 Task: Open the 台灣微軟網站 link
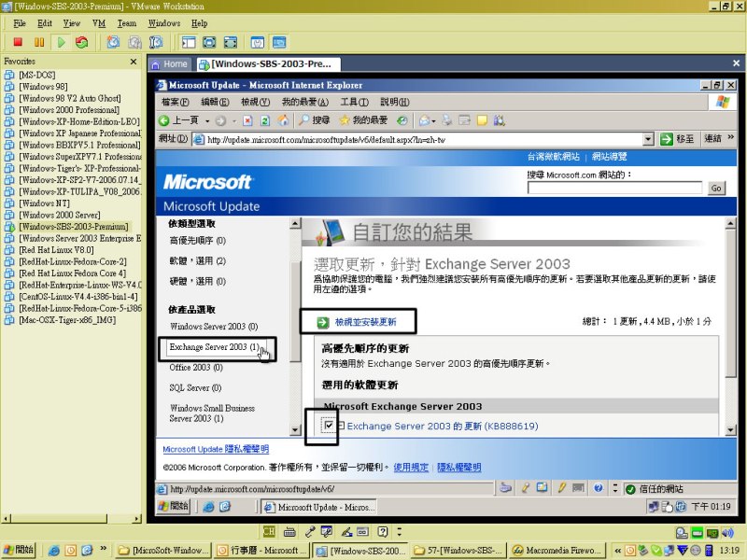(x=553, y=156)
